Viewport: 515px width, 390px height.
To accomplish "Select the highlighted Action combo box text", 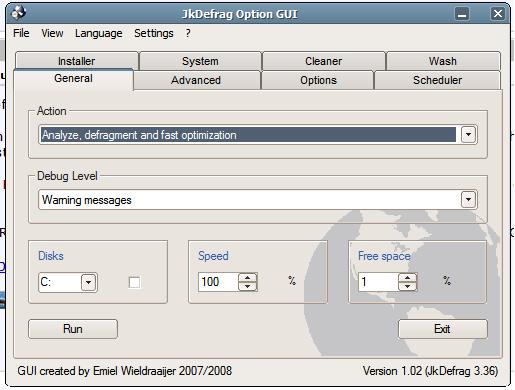I will click(x=248, y=135).
